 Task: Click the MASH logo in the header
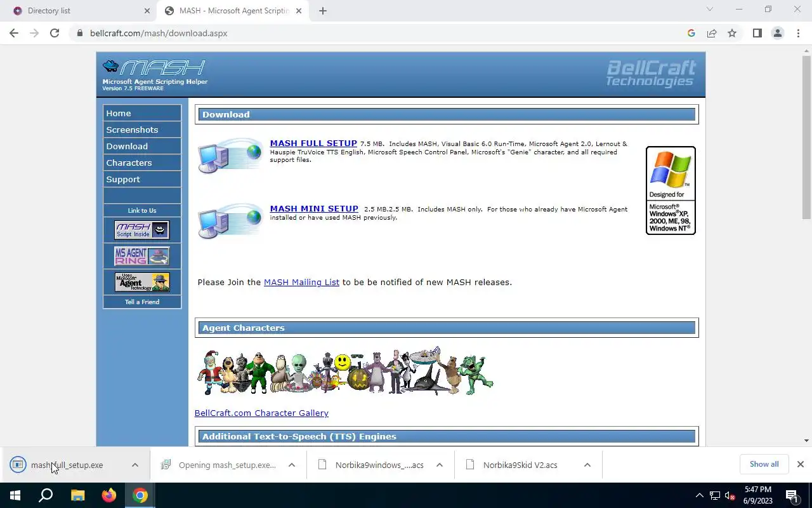(x=154, y=74)
